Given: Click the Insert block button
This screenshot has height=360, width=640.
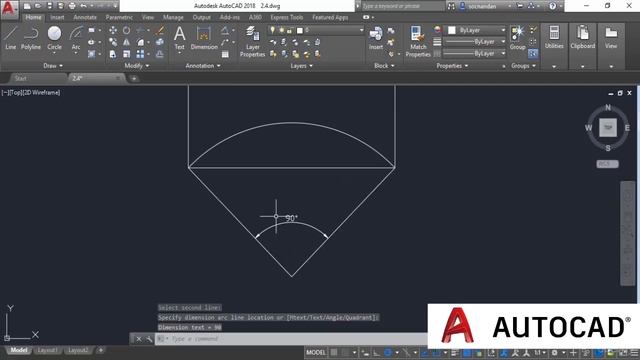Looking at the screenshot, I should tap(376, 38).
